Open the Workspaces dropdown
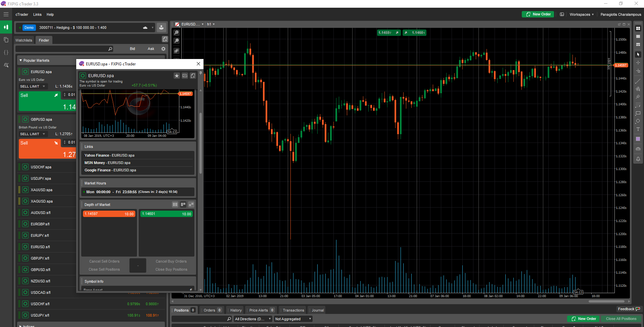The height and width of the screenshot is (327, 644). click(581, 14)
